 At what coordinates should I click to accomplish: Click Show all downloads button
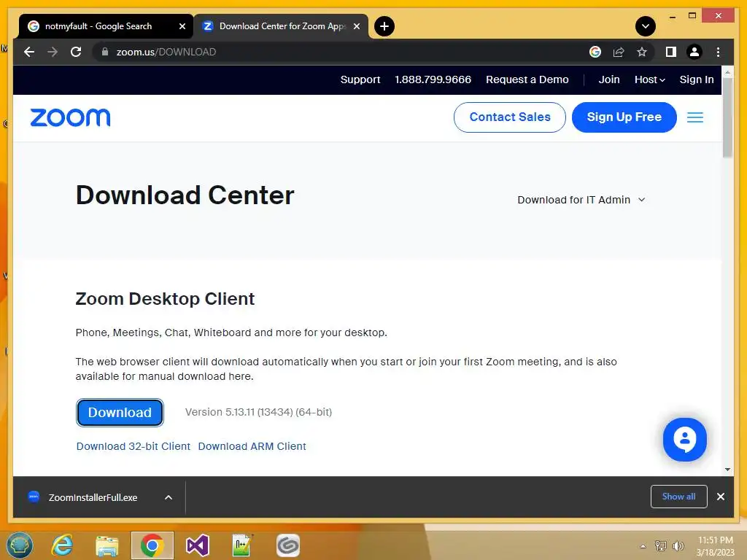tap(678, 497)
